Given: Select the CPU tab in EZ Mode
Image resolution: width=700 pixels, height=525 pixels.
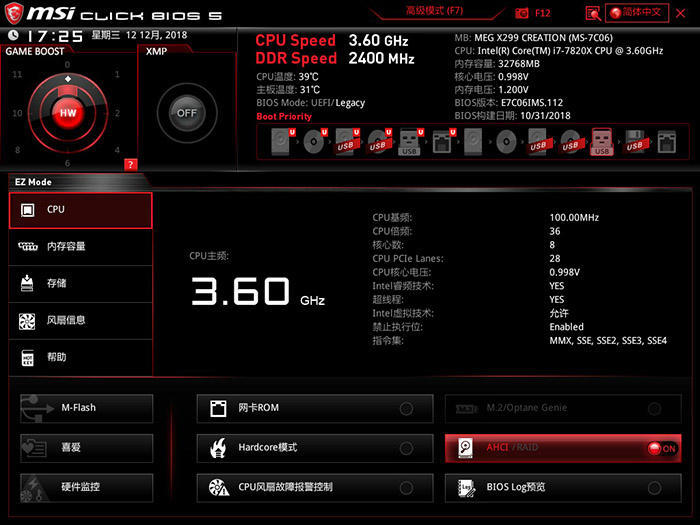Looking at the screenshot, I should [80, 210].
